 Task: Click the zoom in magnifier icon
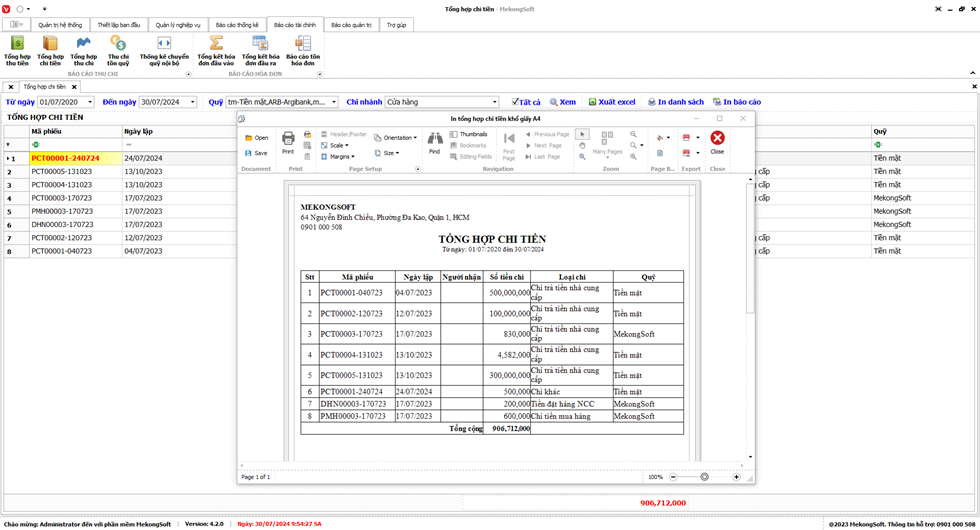coord(633,157)
